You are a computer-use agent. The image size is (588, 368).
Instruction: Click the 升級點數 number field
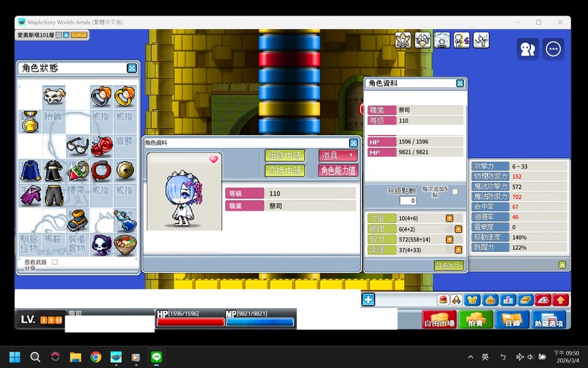point(408,200)
